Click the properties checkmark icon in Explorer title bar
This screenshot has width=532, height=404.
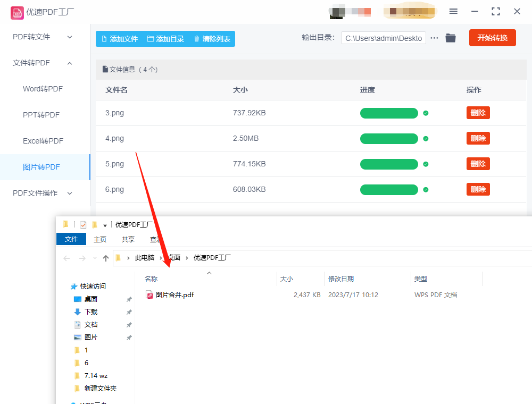tap(83, 225)
